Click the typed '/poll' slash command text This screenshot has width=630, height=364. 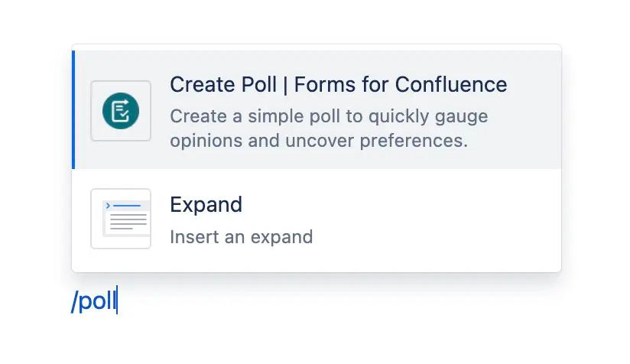pos(93,301)
